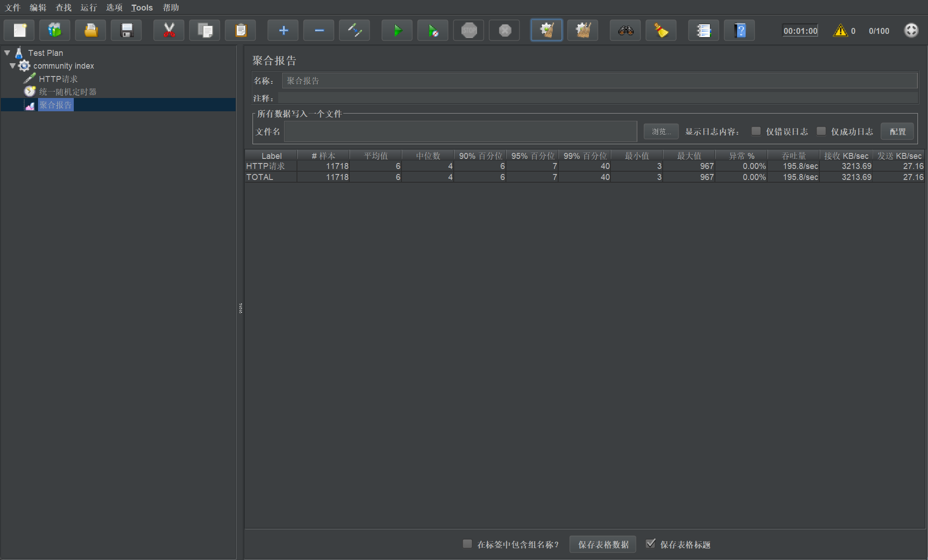928x560 pixels.
Task: Click the 文件名 input field
Action: (x=460, y=132)
